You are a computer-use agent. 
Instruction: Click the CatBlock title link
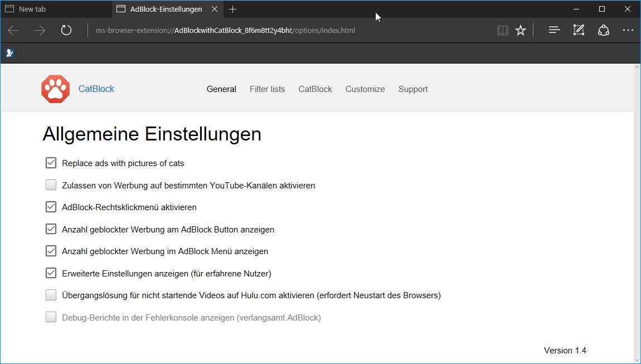point(96,89)
